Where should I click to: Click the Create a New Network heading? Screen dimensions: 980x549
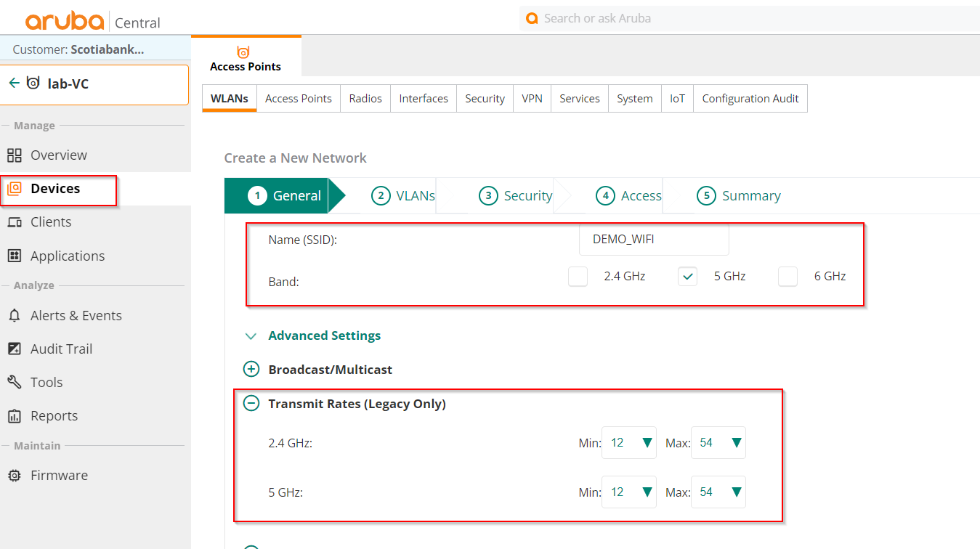click(x=296, y=158)
